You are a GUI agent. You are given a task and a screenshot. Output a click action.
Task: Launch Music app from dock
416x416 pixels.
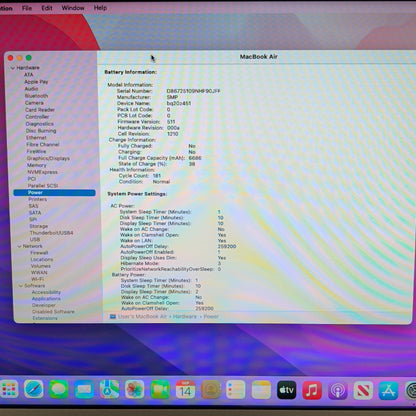pyautogui.click(x=312, y=390)
